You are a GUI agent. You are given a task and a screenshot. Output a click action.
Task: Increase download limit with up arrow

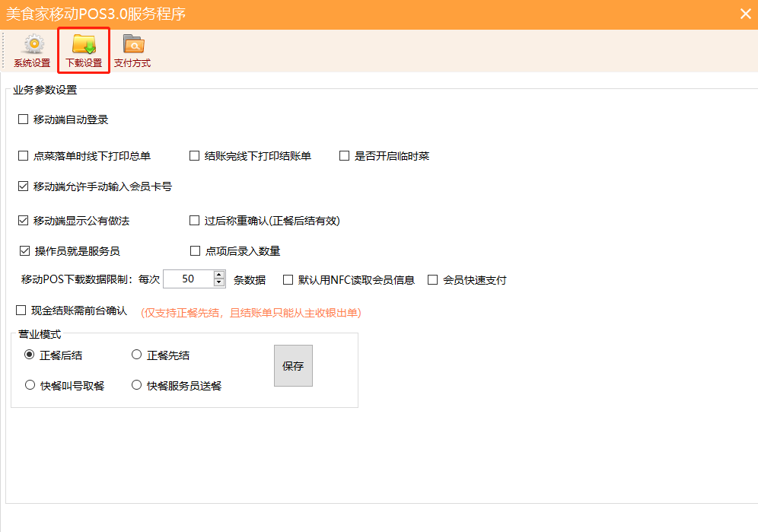[x=219, y=276]
